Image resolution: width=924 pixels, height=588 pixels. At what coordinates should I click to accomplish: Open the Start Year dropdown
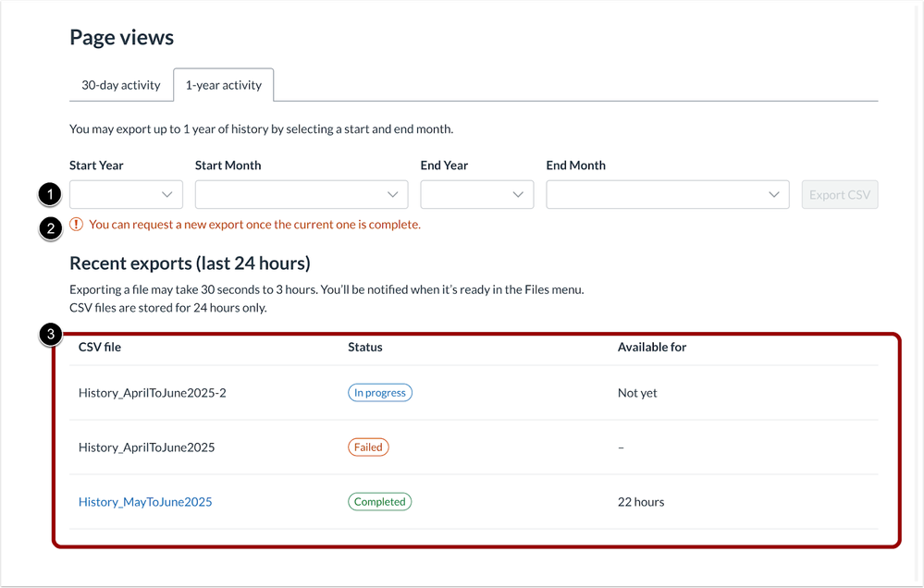(126, 195)
